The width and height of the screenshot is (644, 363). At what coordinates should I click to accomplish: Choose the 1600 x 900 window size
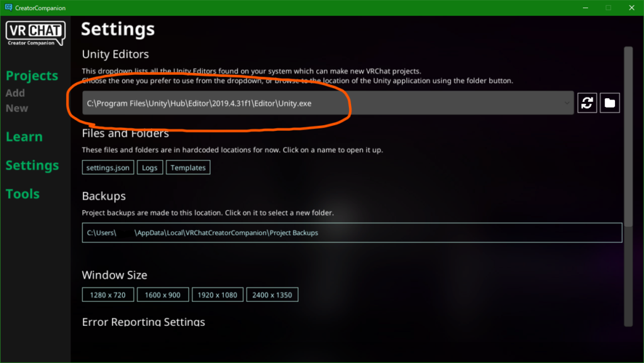pyautogui.click(x=163, y=295)
